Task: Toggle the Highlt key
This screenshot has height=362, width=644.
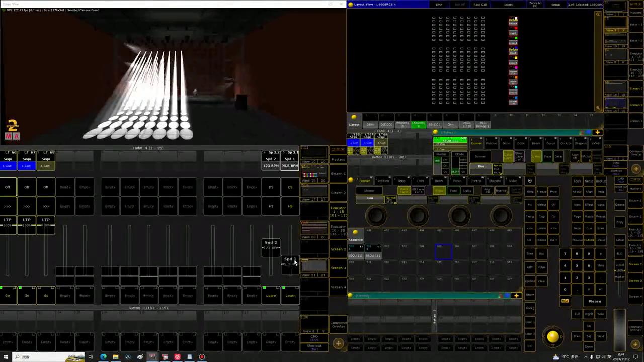Action: [589, 314]
